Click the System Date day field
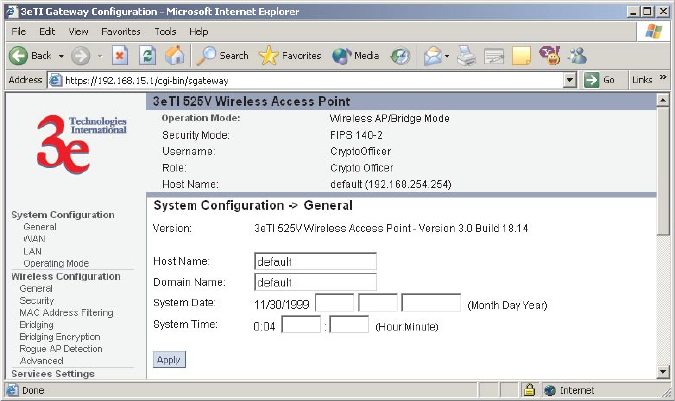 (x=378, y=302)
